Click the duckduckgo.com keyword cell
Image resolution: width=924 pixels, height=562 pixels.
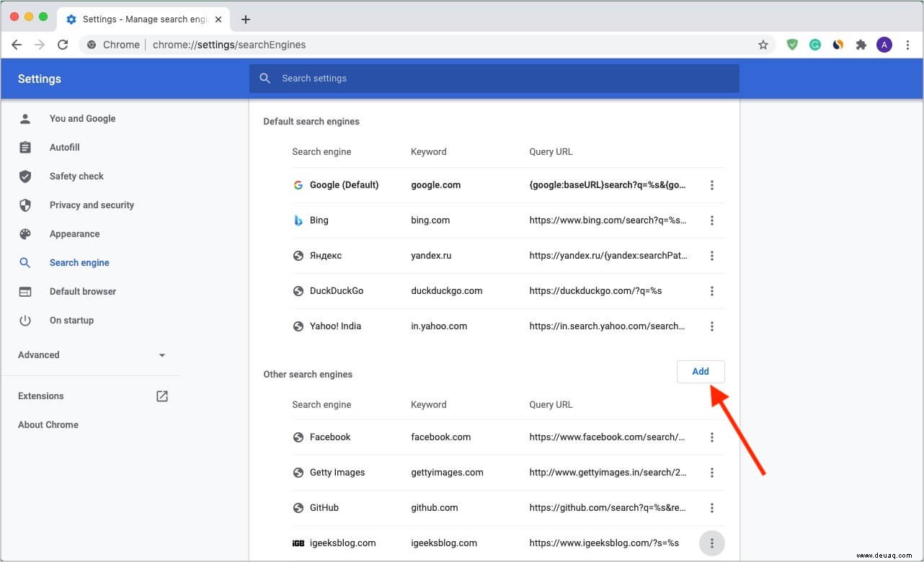(447, 291)
